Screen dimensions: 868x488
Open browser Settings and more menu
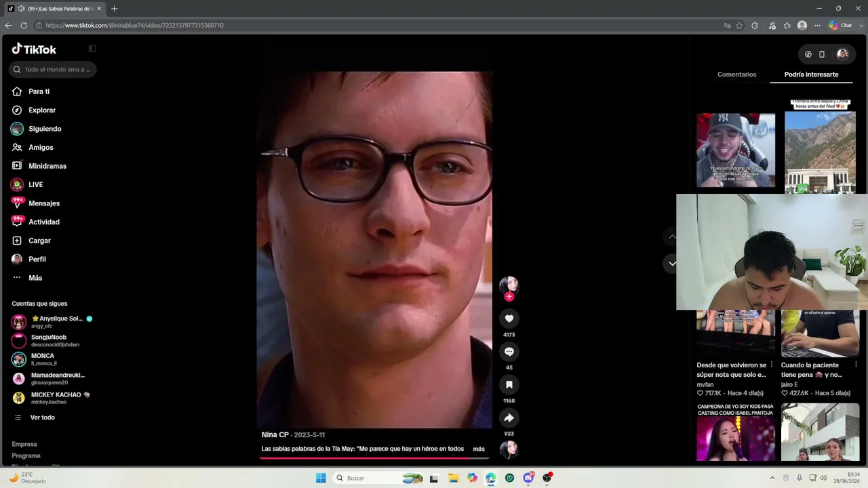point(817,25)
